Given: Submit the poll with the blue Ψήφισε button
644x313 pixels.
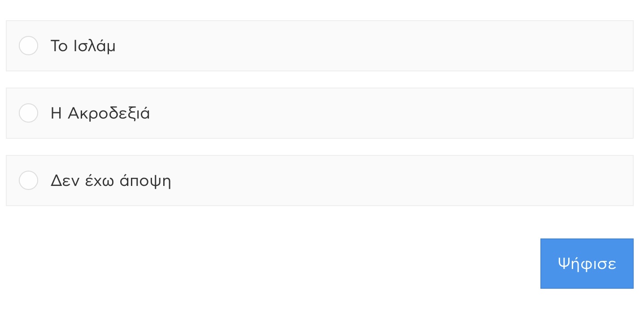Looking at the screenshot, I should (x=587, y=264).
